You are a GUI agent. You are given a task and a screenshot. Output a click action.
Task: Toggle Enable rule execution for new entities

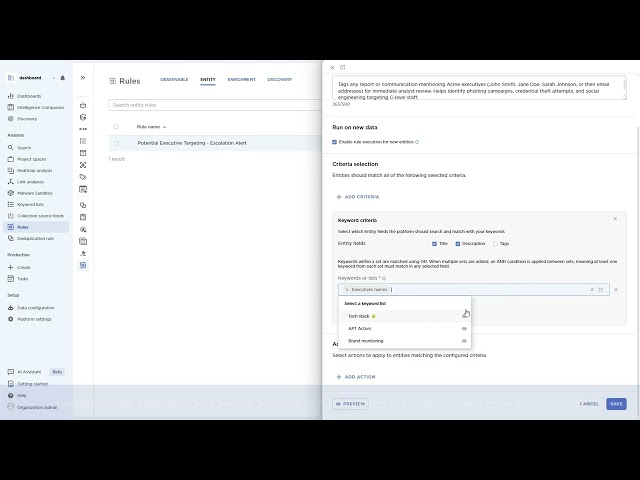335,142
